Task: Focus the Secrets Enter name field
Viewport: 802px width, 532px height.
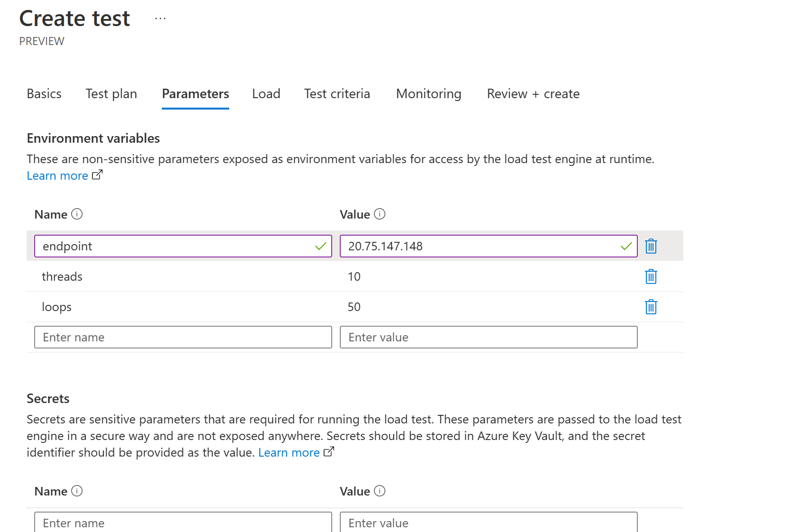Action: [183, 522]
